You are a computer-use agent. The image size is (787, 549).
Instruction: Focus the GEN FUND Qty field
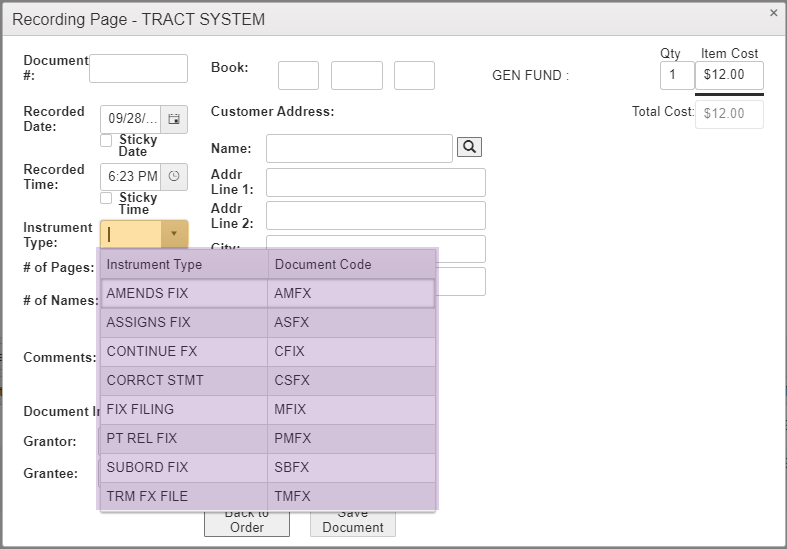(x=677, y=75)
